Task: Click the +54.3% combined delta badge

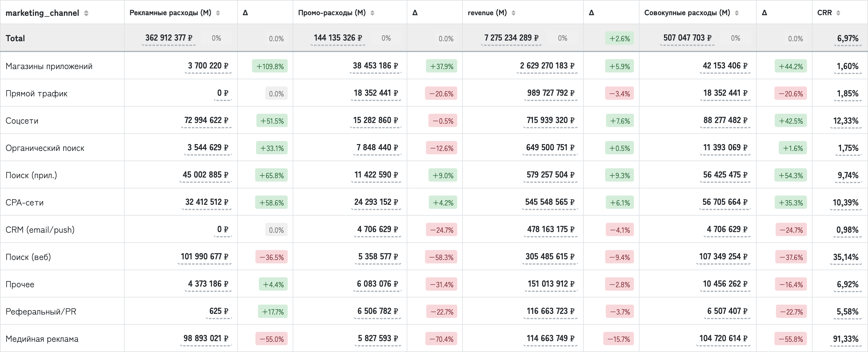Action: coord(791,175)
